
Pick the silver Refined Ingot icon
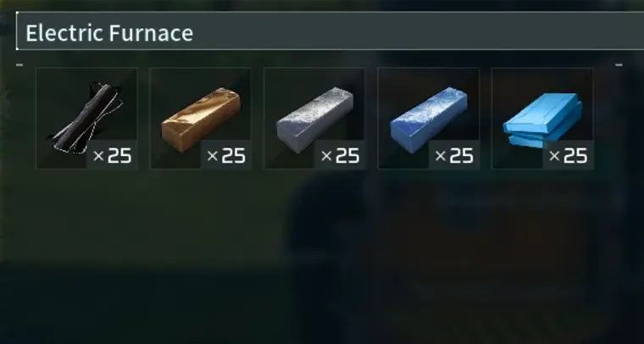(x=314, y=119)
